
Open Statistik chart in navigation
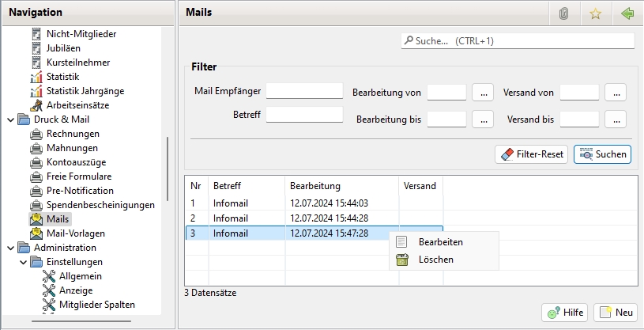pos(62,77)
